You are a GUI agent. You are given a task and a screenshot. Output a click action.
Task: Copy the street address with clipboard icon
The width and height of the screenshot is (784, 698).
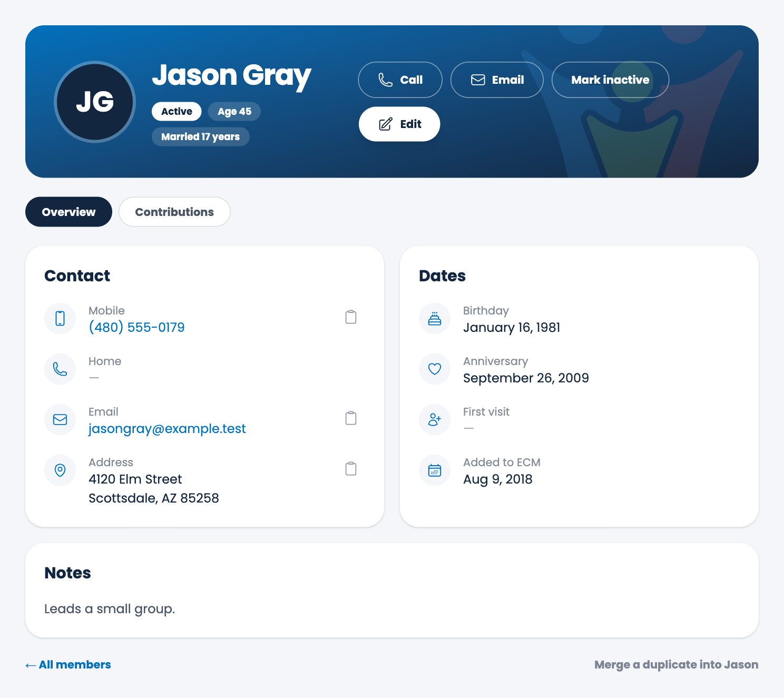point(351,469)
